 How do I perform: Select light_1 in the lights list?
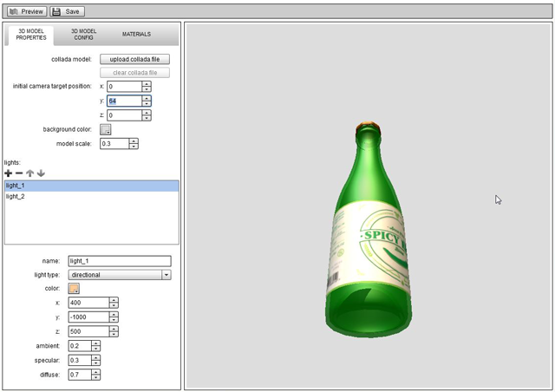click(92, 186)
